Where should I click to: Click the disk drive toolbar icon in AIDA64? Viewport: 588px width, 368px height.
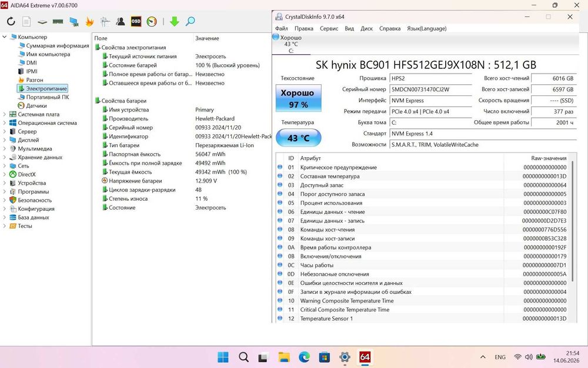[42, 22]
